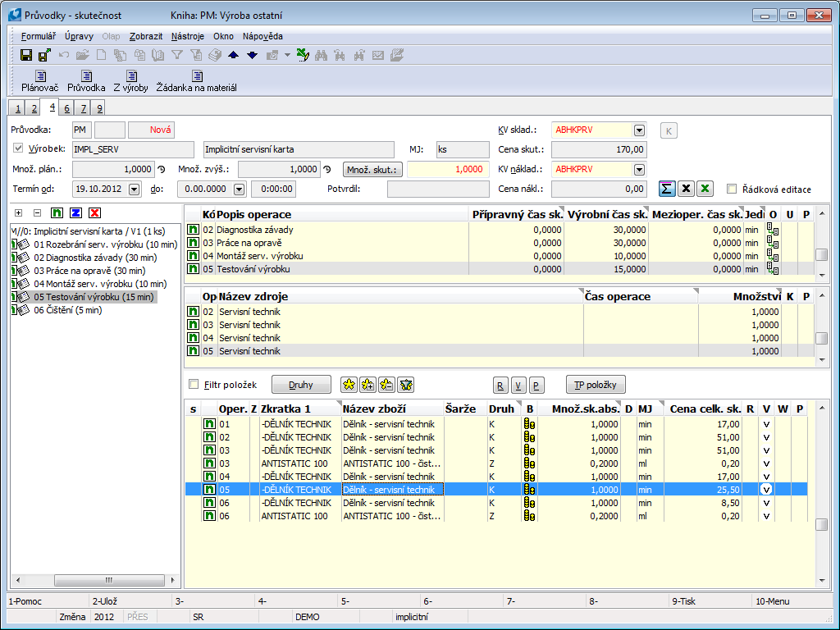
Task: Click the blue Sigma sum icon
Action: pyautogui.click(x=668, y=189)
